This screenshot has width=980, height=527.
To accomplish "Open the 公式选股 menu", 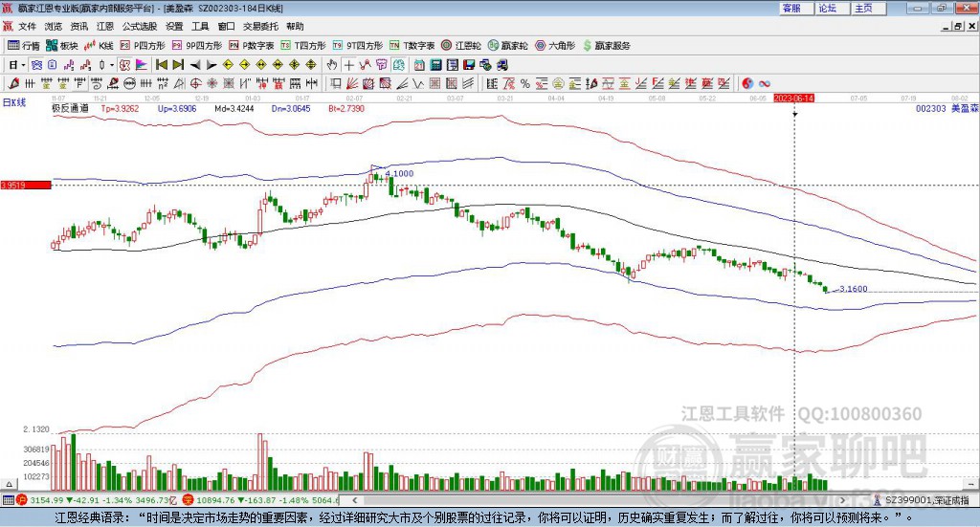I will [x=140, y=26].
